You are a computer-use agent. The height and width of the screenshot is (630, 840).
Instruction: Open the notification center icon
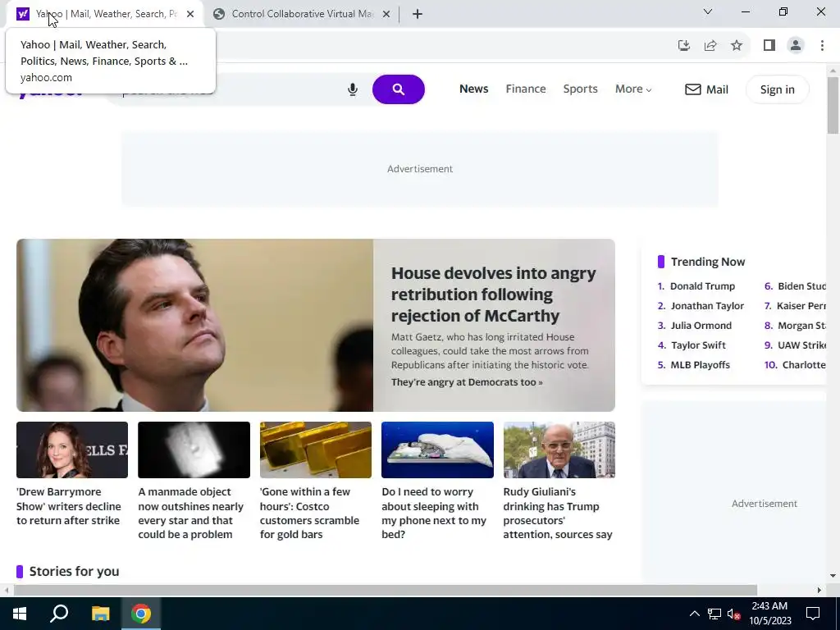813,614
